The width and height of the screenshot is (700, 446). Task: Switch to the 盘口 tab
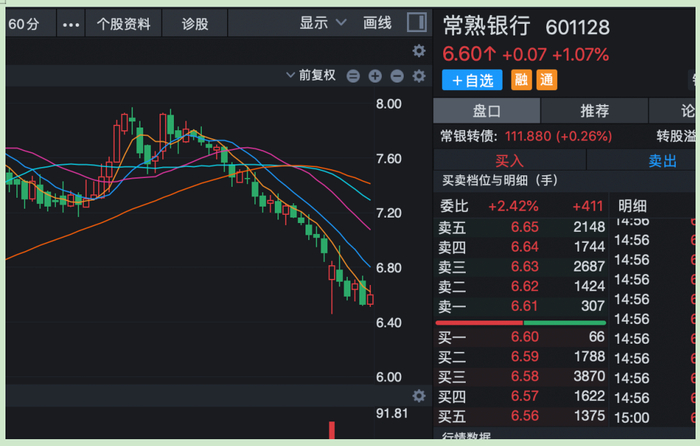coord(486,111)
